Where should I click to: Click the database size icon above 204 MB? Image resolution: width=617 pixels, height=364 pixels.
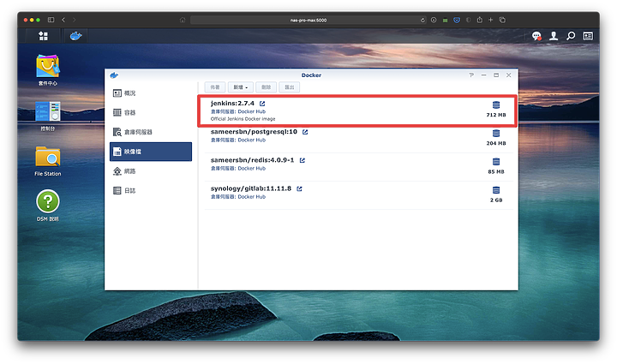496,134
